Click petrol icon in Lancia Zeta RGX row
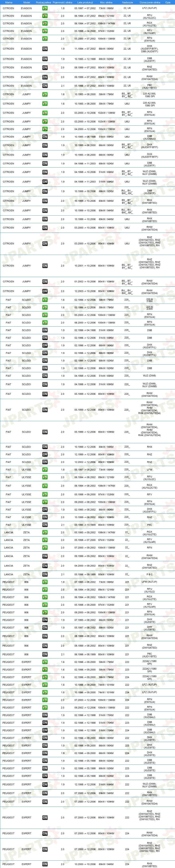This screenshot has height=868, width=175. point(45,533)
